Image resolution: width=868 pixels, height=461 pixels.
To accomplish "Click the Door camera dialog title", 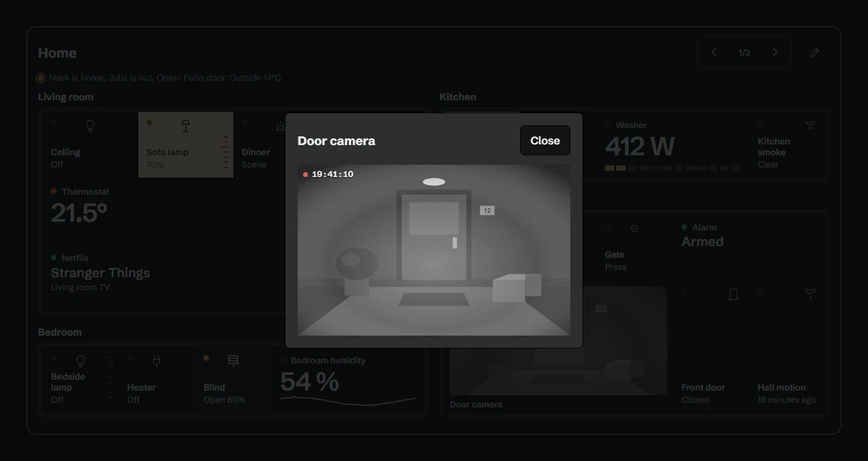I will (x=336, y=141).
